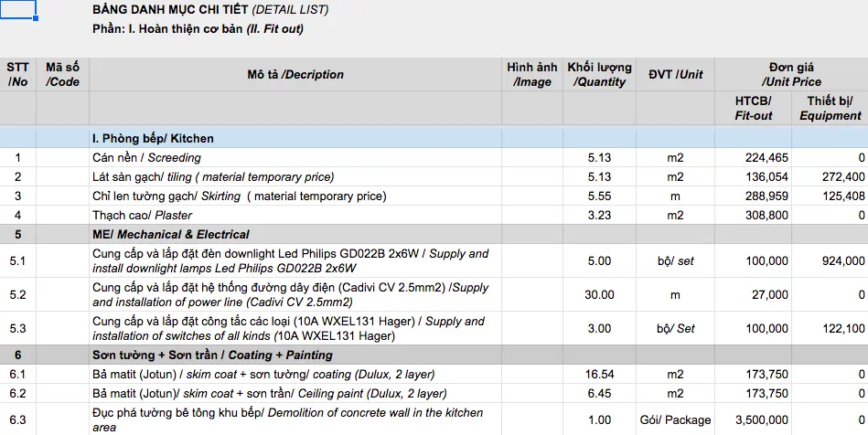This screenshot has height=435, width=868.
Task: Click the 'Mã số /Code' header cell
Action: (x=62, y=75)
